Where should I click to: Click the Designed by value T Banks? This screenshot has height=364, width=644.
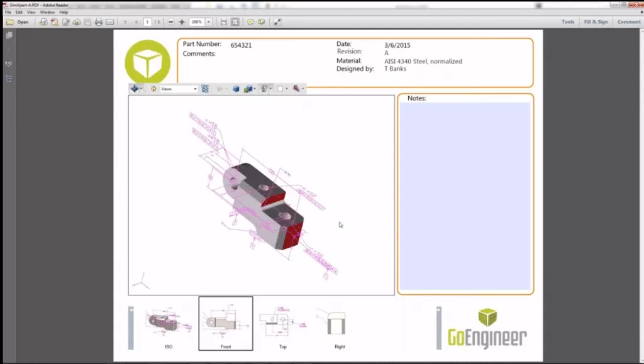click(395, 69)
